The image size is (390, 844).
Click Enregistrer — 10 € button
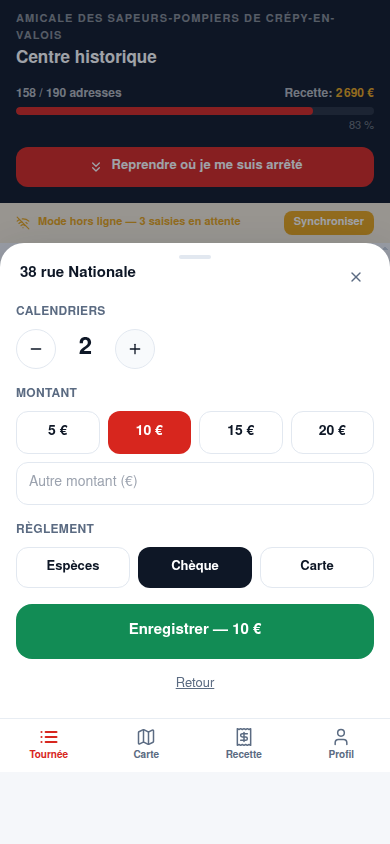click(195, 631)
